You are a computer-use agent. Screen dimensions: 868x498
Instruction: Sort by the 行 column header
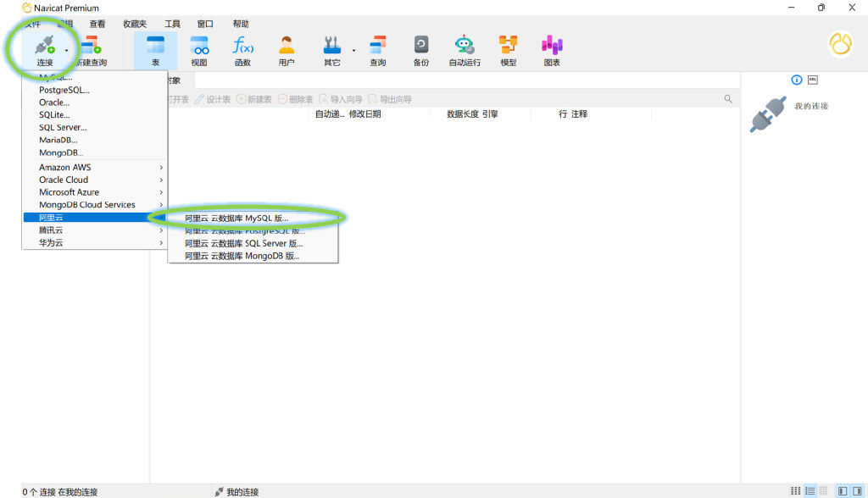coord(563,114)
